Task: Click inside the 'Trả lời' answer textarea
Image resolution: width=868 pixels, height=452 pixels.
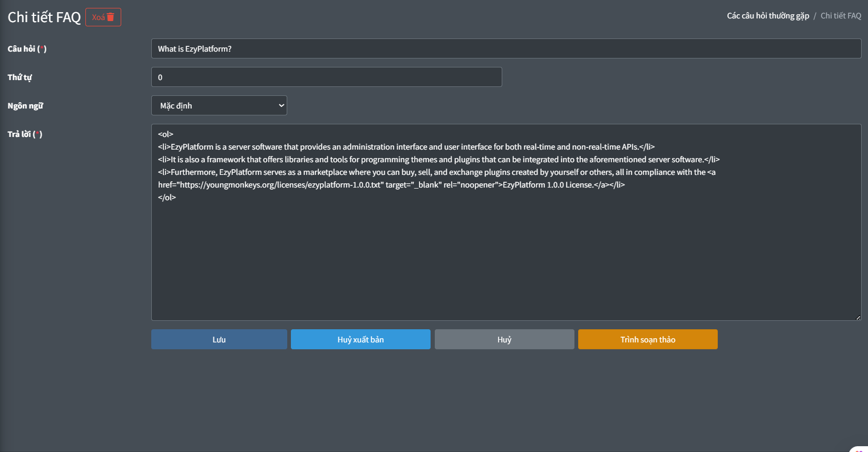Action: point(506,222)
